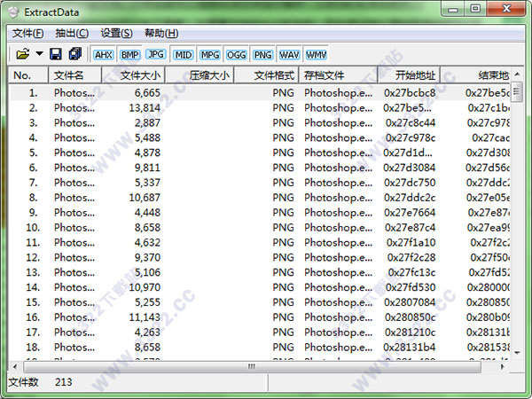
Task: Select row 2 with size 13,814
Action: [x=260, y=107]
